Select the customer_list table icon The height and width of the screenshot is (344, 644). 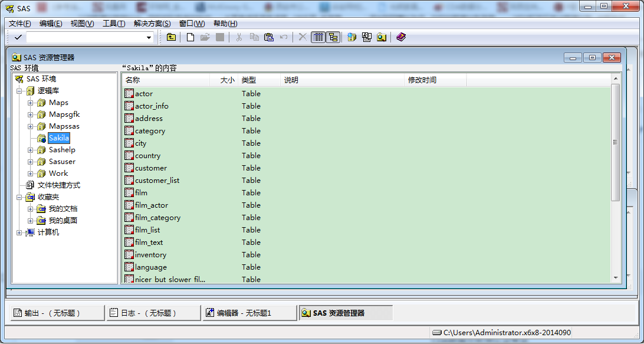tap(129, 181)
